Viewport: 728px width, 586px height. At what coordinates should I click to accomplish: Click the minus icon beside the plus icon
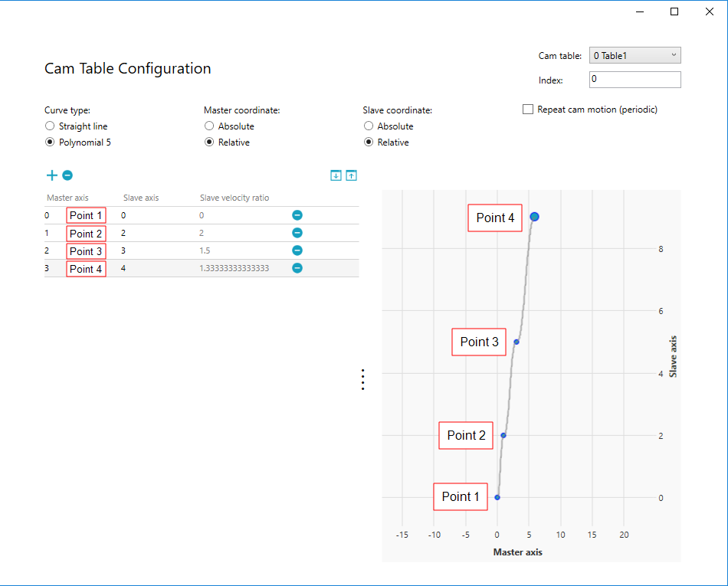click(x=67, y=175)
